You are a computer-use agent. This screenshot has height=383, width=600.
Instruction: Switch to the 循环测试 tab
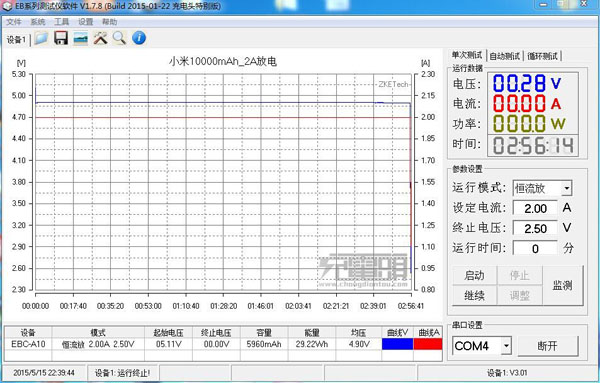[542, 56]
